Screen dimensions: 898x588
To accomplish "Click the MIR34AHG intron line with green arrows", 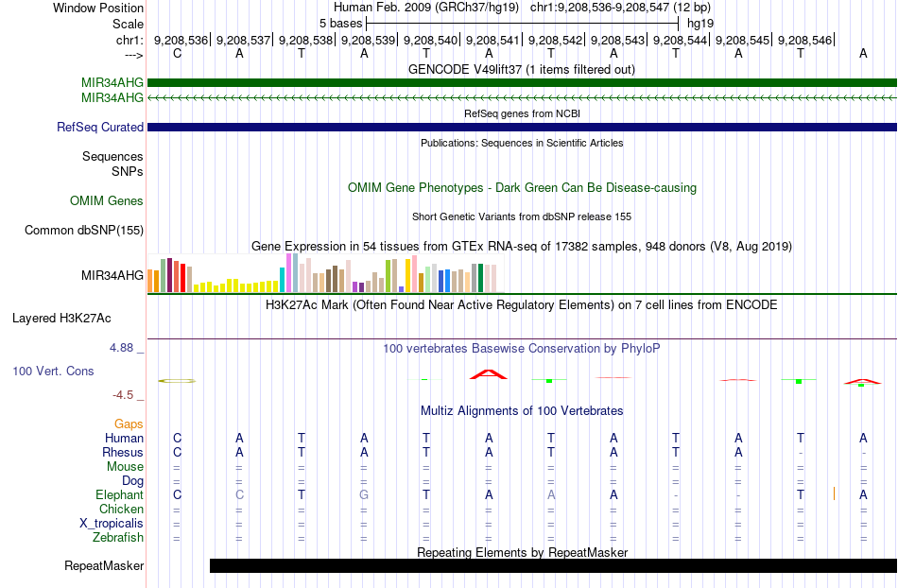I will [x=522, y=98].
